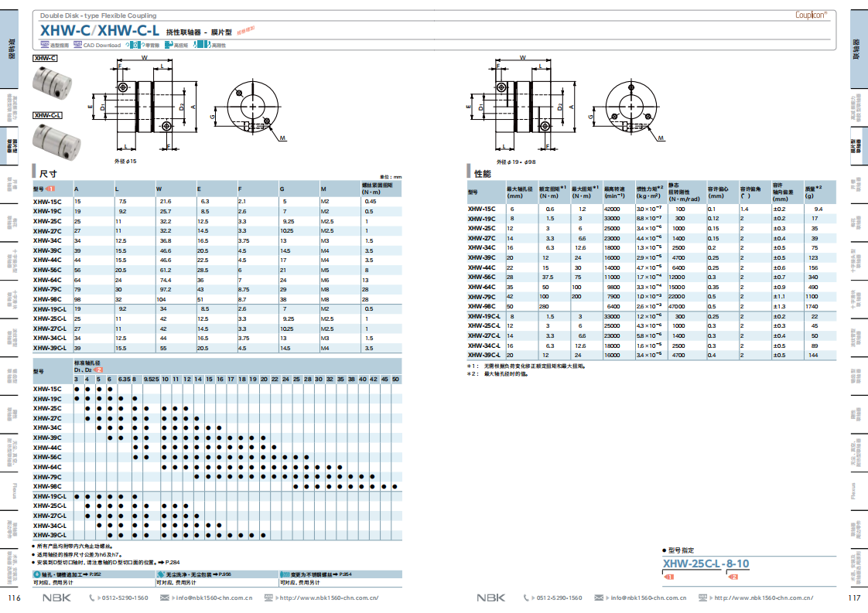Click the 外径 φ15 drawing caption
This screenshot has height=613, width=868.
pyautogui.click(x=125, y=162)
